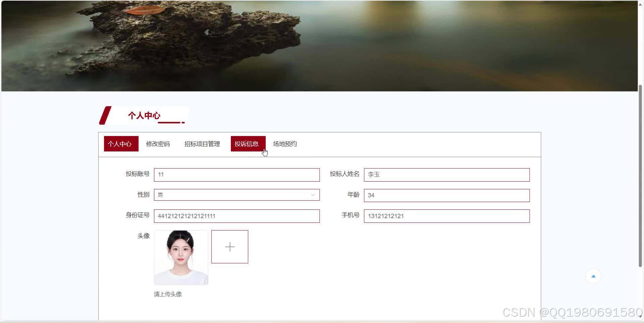Click the 个人中心 section heading

tap(144, 116)
